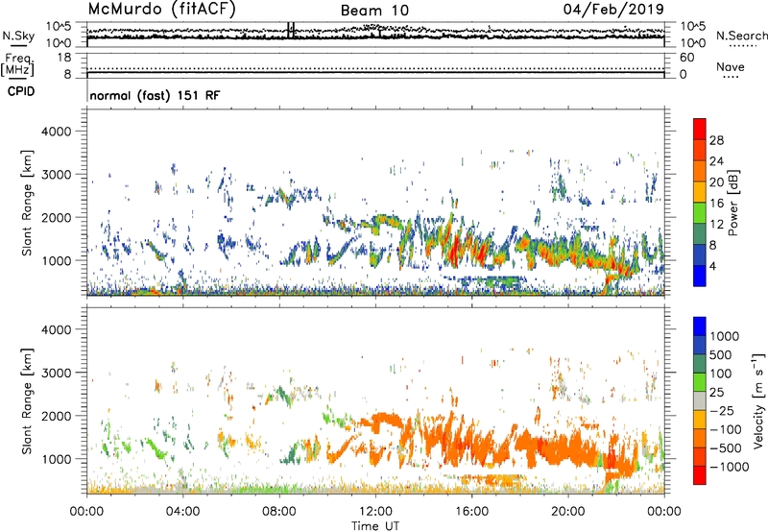
Task: Click the "4" Power colorbar label
Action: [712, 265]
